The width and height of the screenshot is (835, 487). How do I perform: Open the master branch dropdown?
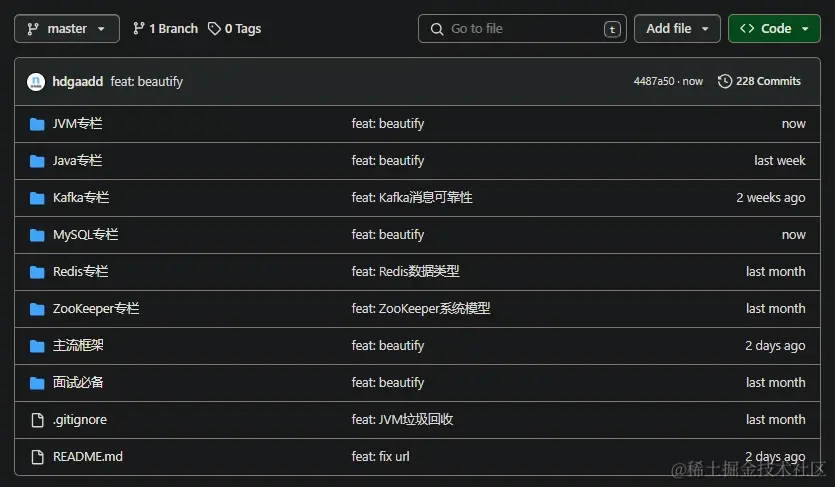coord(67,29)
